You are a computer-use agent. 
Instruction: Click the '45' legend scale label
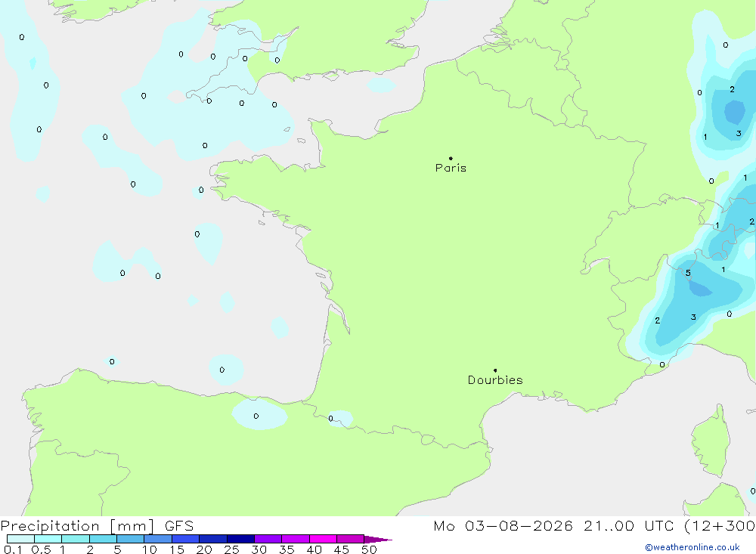coord(342,549)
